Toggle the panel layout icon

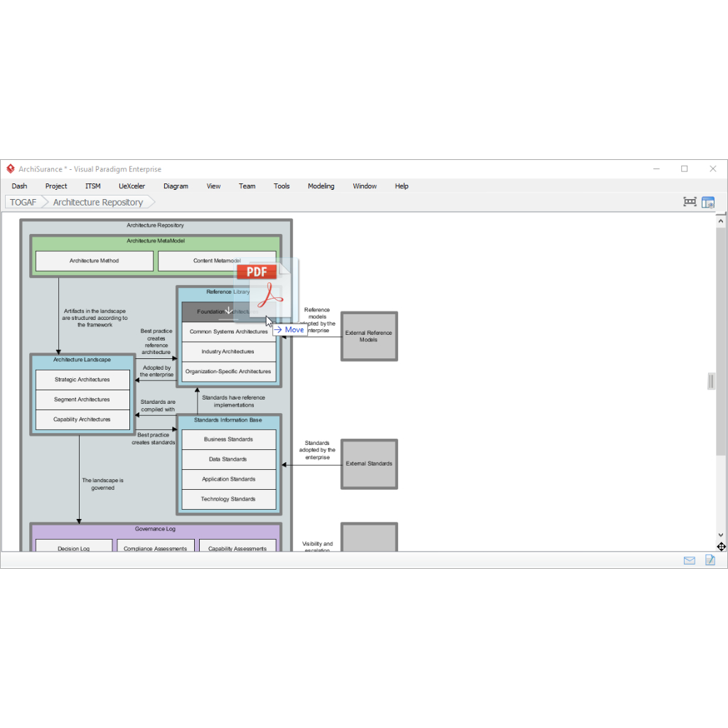pos(708,203)
